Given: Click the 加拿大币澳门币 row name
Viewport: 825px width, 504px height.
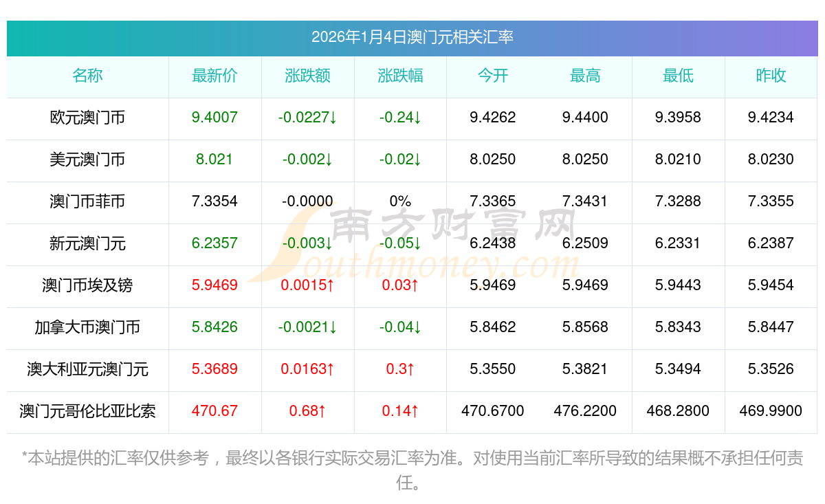Looking at the screenshot, I should click(87, 328).
